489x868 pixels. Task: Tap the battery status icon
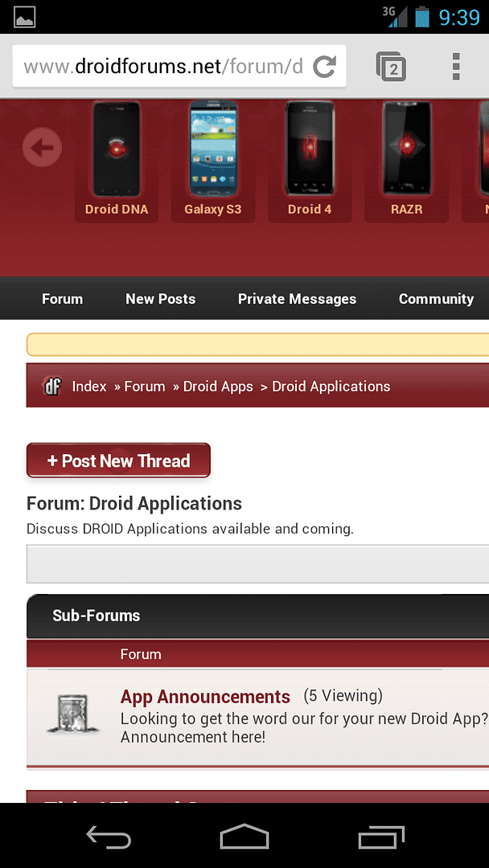tap(422, 17)
